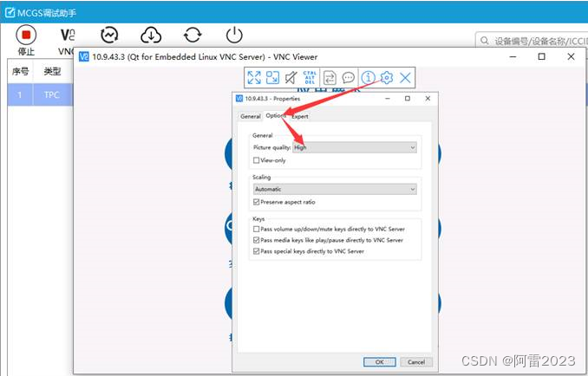Click the search magnifier icon
The image size is (588, 376).
coord(485,41)
